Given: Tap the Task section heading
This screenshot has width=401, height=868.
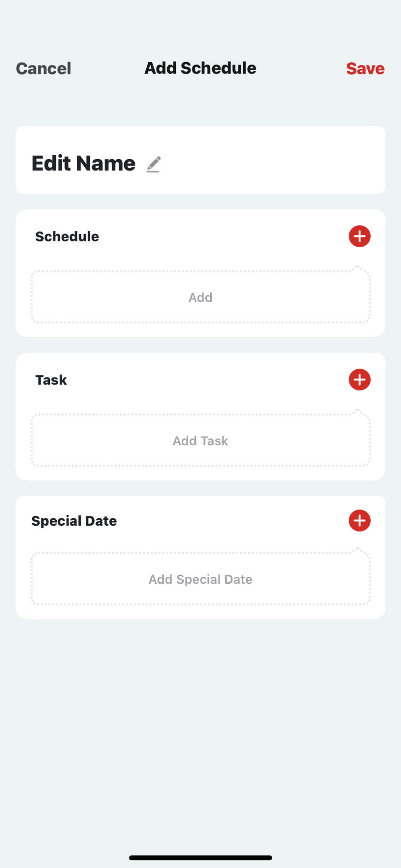Looking at the screenshot, I should (51, 380).
